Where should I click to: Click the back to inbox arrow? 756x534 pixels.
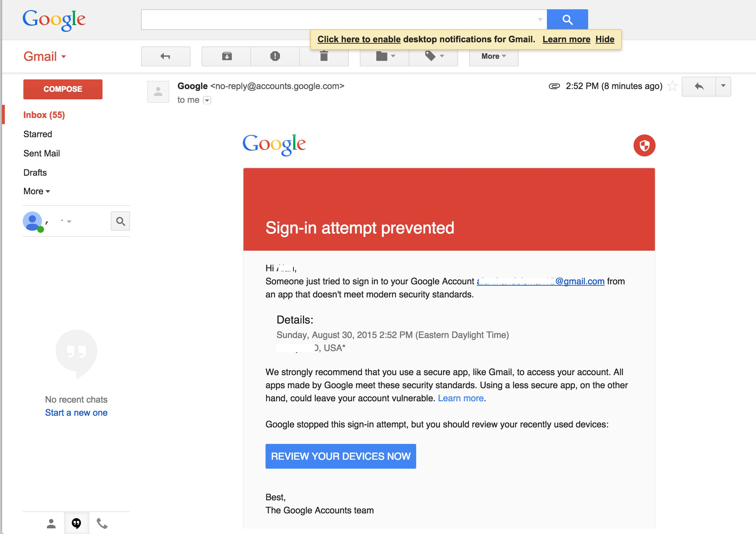coord(165,56)
